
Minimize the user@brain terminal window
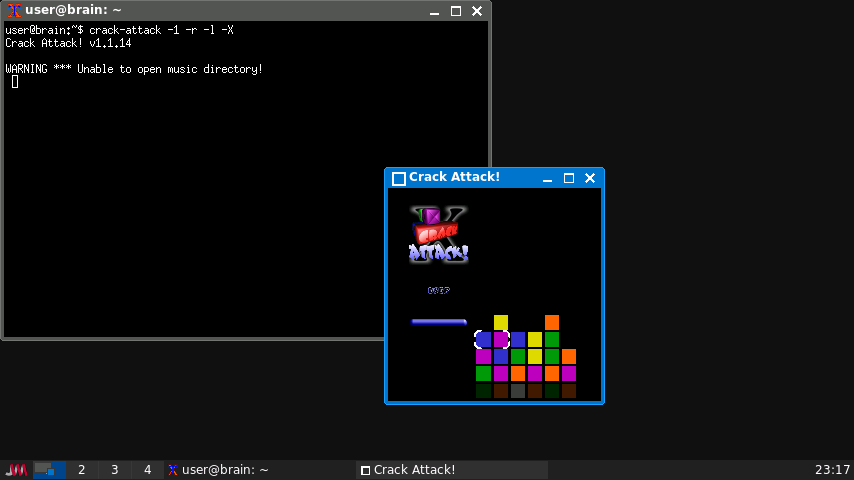pos(434,11)
